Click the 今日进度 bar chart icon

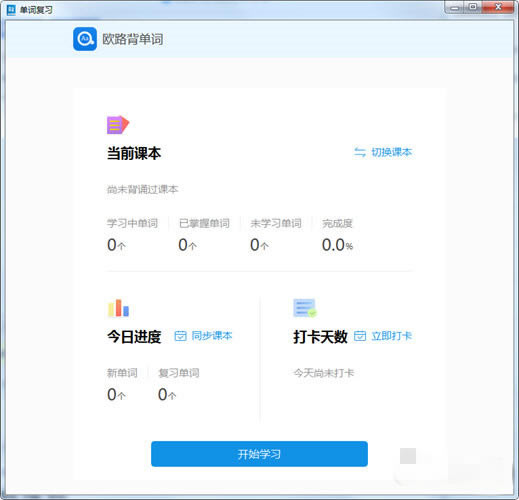tap(118, 308)
